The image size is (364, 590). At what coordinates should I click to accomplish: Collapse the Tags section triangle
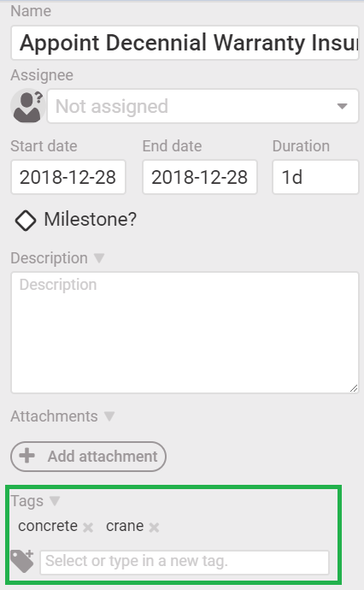[x=55, y=501]
